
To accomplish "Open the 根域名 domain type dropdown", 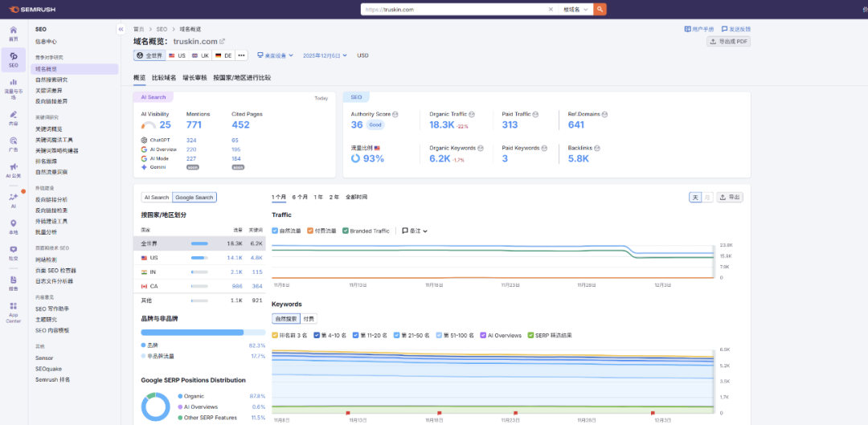I will point(575,10).
